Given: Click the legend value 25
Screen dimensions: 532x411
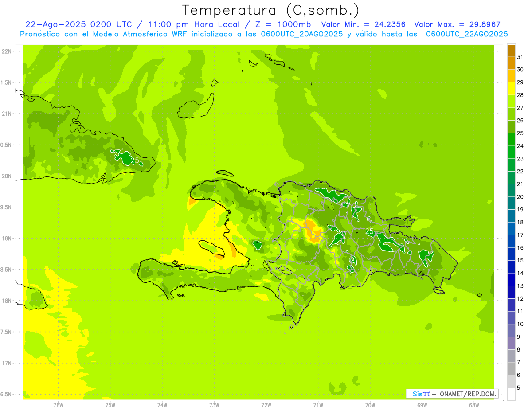Looking at the screenshot, I should click(x=520, y=133).
